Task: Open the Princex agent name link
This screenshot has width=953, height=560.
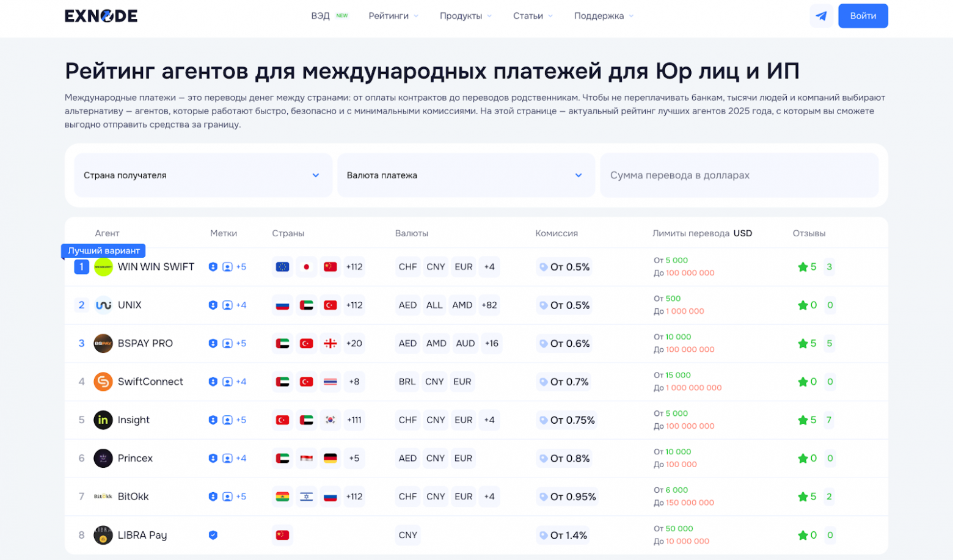Action: [135, 458]
